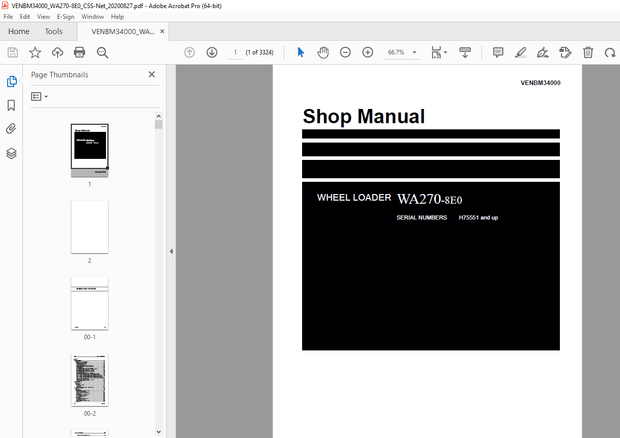Viewport: 620px width, 438px height.
Task: Add bookmark with star icon
Action: 35,53
